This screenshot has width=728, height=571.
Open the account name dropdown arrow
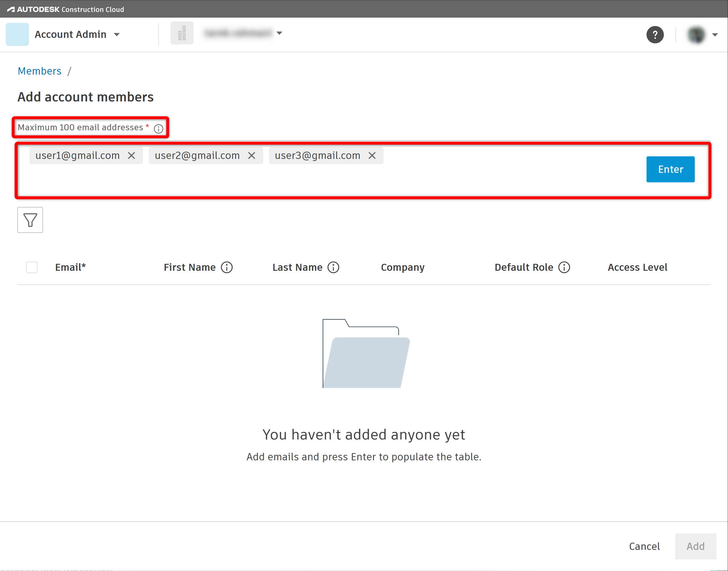coord(279,33)
